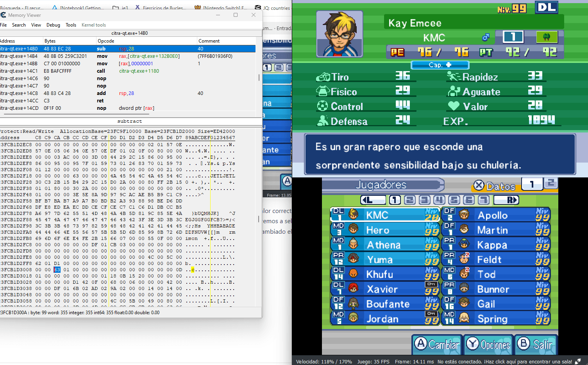Viewport: 588px width, 365px height.
Task: Click Kay Emcee character portrait
Action: coord(340,34)
